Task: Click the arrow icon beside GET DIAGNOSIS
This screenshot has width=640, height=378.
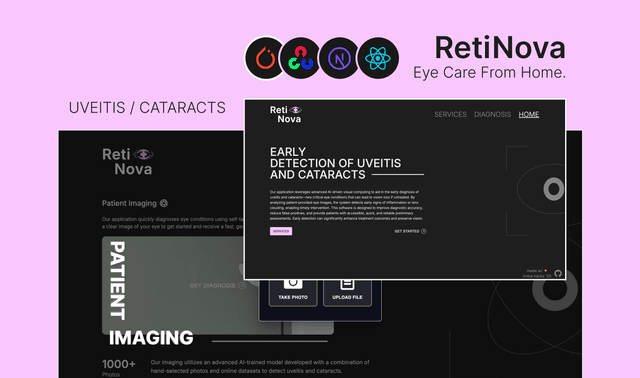Action: [x=242, y=285]
